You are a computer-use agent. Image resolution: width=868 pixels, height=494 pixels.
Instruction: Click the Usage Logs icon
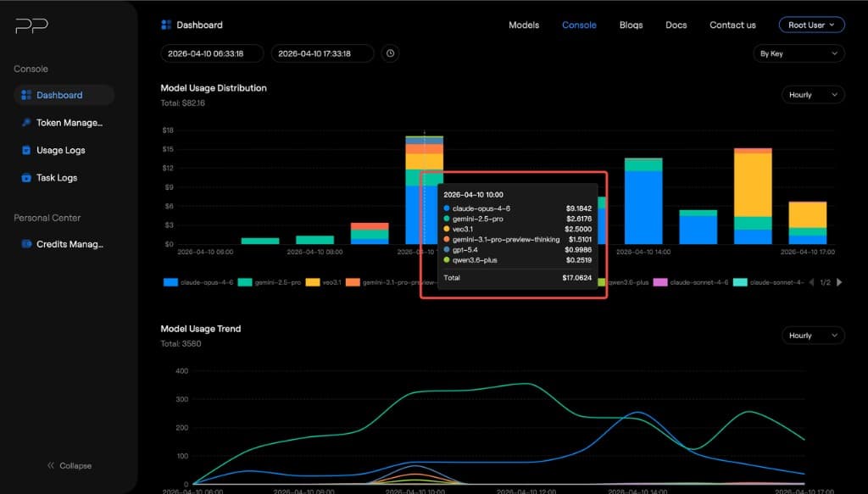(x=26, y=150)
